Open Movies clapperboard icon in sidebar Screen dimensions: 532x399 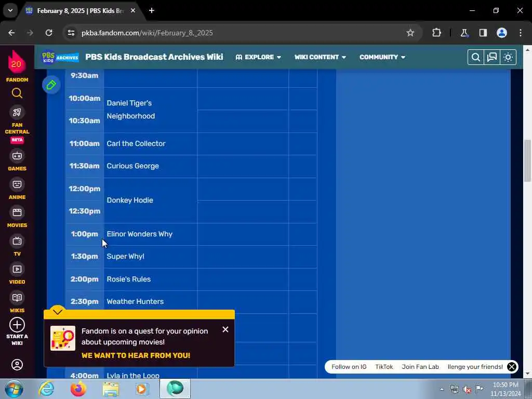(x=17, y=212)
